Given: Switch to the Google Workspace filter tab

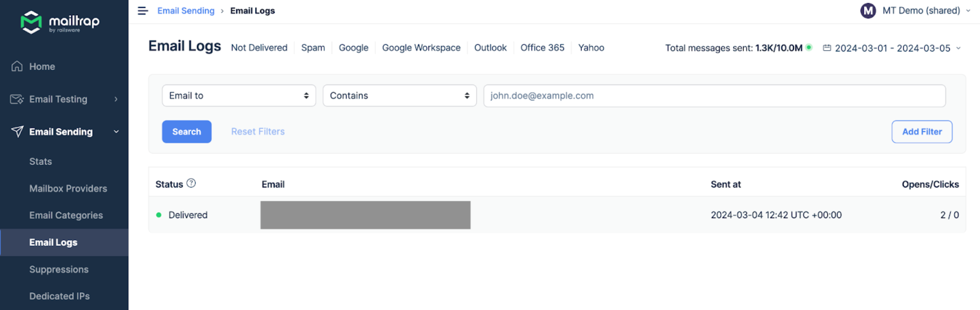Looking at the screenshot, I should coord(421,47).
